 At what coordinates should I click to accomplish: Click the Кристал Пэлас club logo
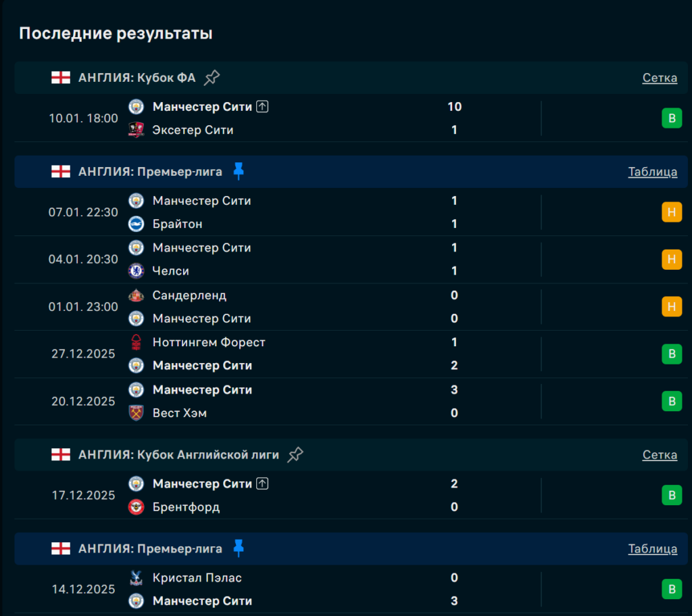pos(137,578)
